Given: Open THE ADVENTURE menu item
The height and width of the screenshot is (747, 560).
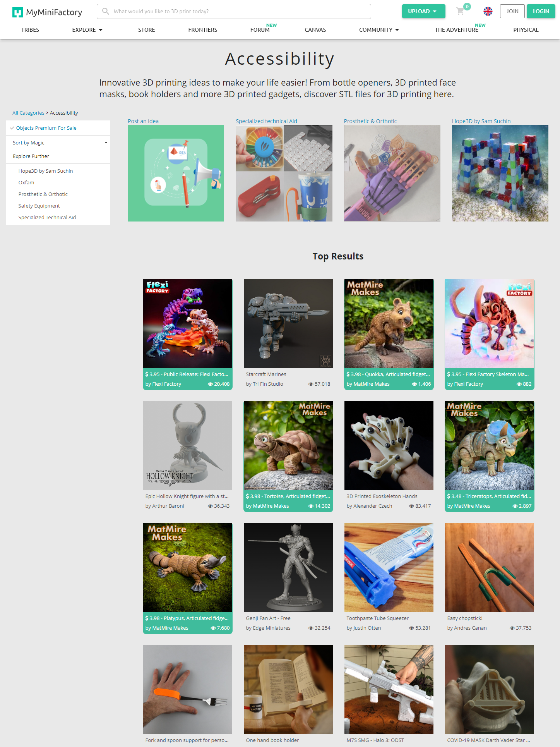Looking at the screenshot, I should click(457, 30).
